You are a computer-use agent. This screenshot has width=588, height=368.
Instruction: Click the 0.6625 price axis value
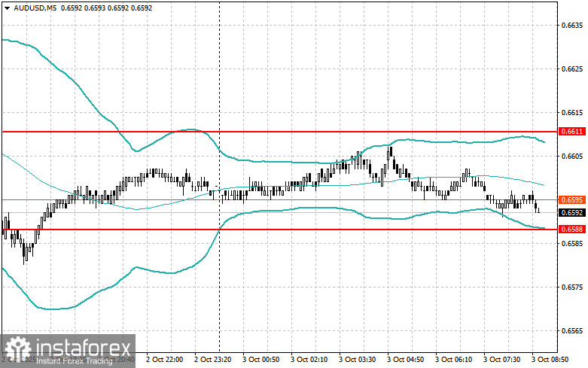point(572,69)
